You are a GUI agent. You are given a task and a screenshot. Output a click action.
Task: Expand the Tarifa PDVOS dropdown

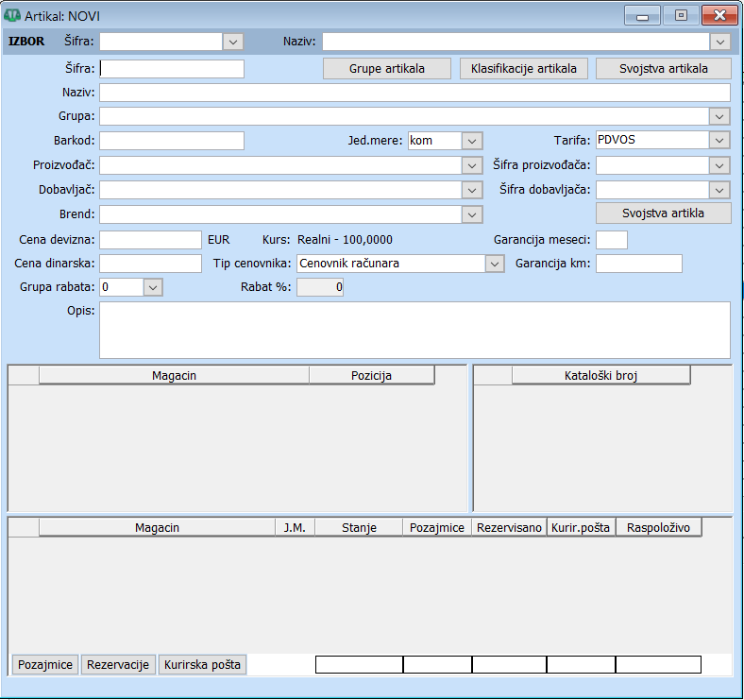(x=720, y=141)
